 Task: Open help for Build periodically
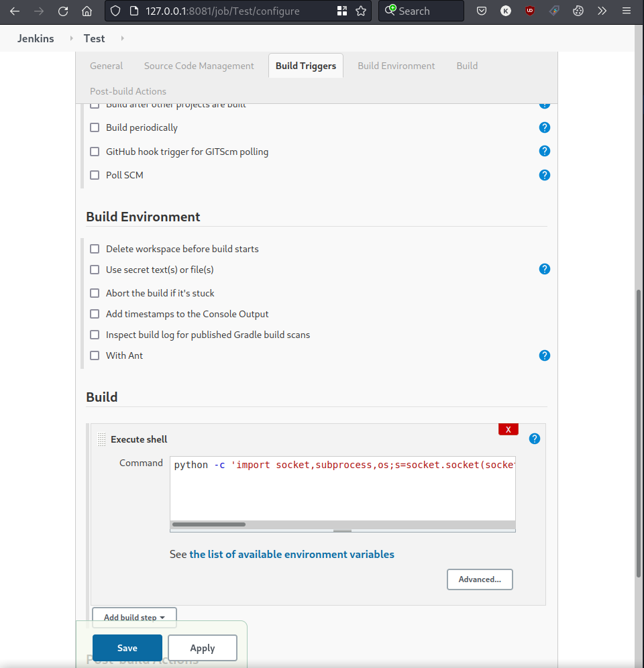coord(544,127)
